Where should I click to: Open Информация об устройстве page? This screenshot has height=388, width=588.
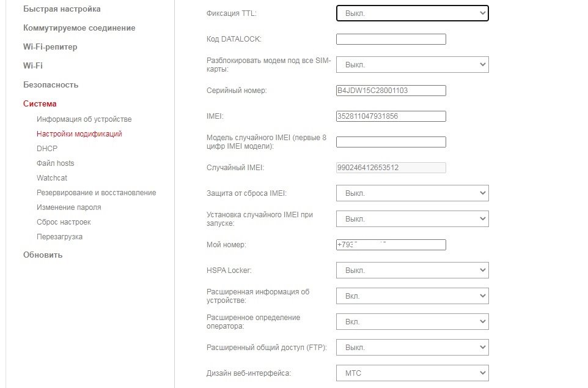(84, 119)
